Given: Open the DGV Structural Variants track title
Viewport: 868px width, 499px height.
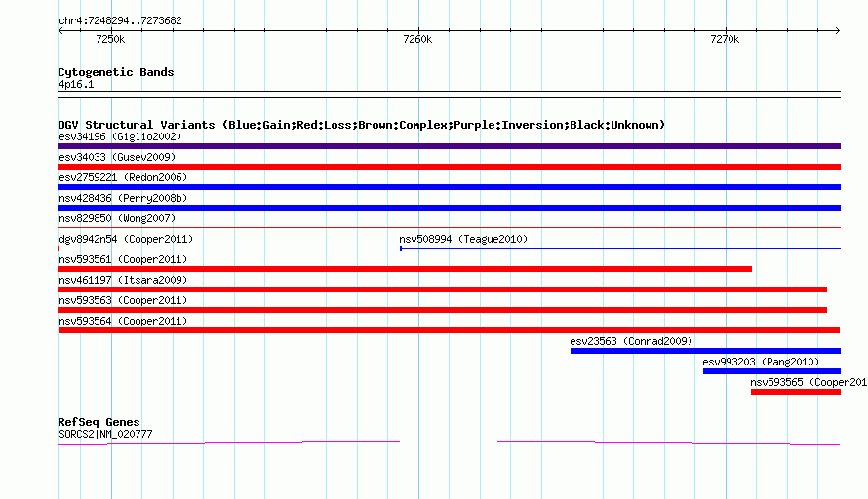Looking at the screenshot, I should [x=362, y=125].
